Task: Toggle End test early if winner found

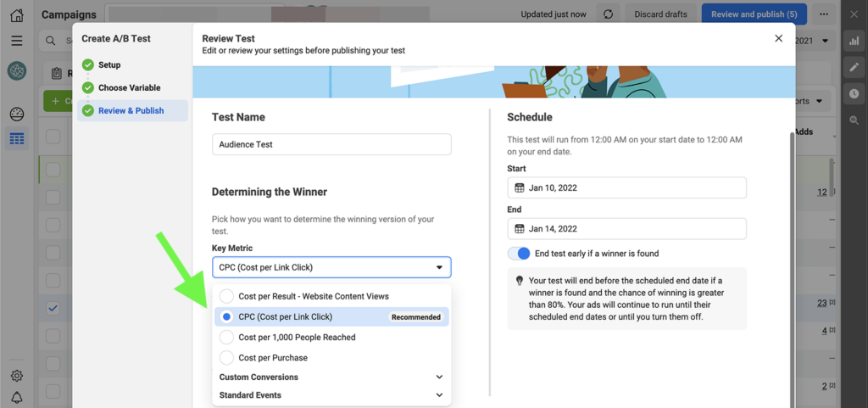Action: point(519,254)
